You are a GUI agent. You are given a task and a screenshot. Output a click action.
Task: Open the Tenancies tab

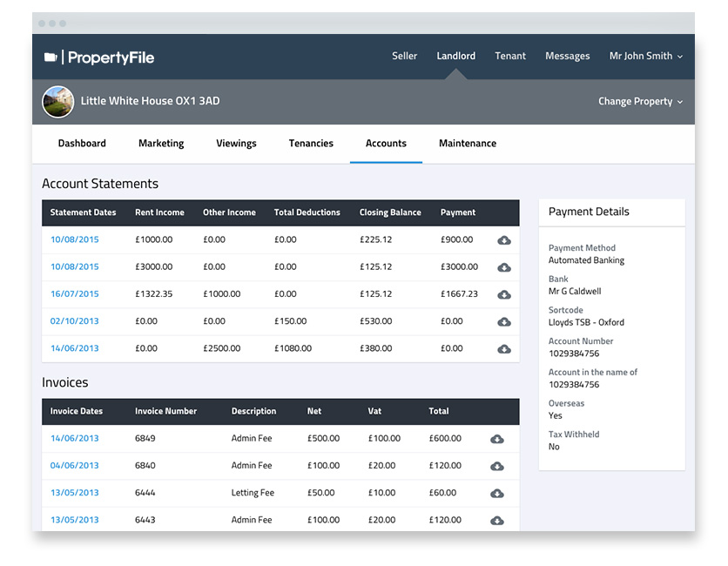(x=311, y=144)
